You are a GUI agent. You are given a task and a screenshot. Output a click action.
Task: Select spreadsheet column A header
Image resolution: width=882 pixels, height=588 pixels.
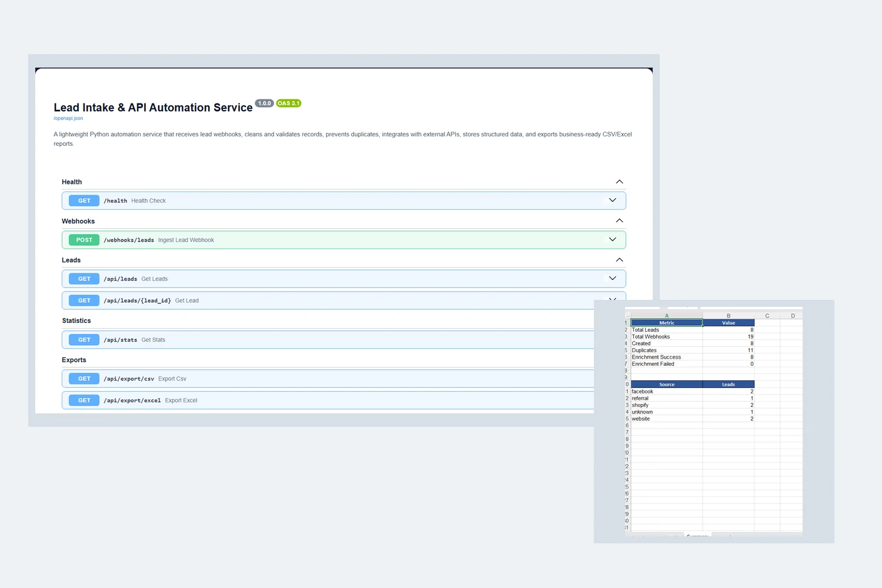[667, 316]
